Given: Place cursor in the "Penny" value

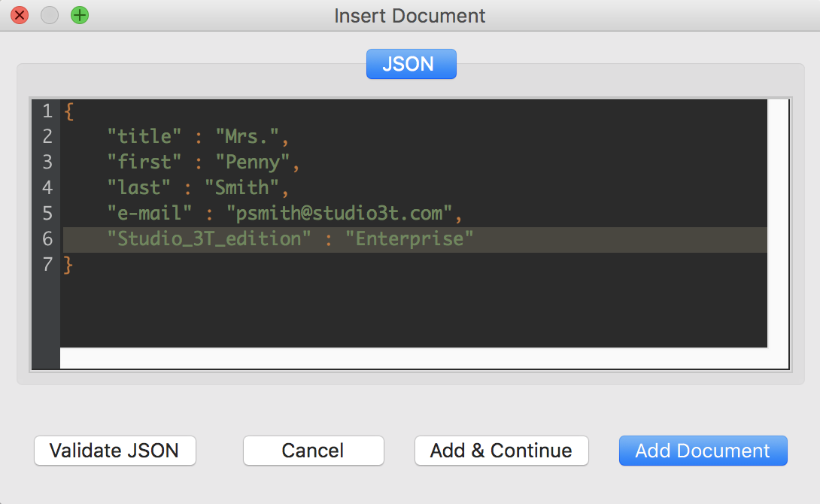Looking at the screenshot, I should coord(253,162).
